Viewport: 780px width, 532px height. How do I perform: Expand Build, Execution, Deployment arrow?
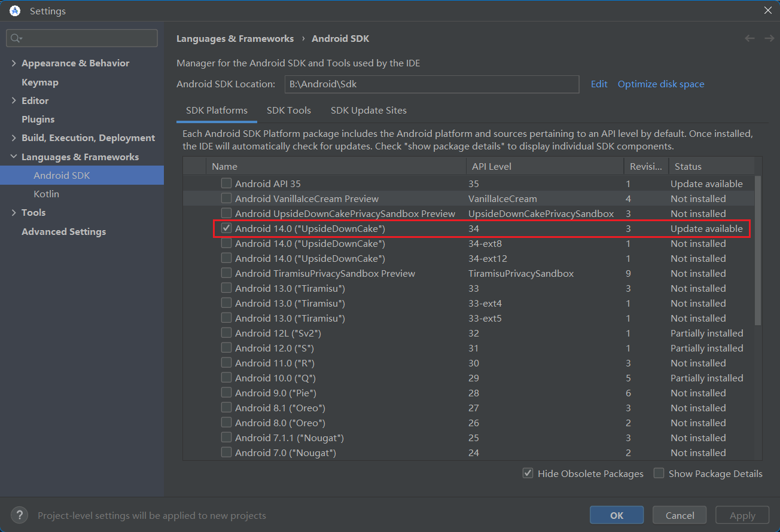coord(14,138)
